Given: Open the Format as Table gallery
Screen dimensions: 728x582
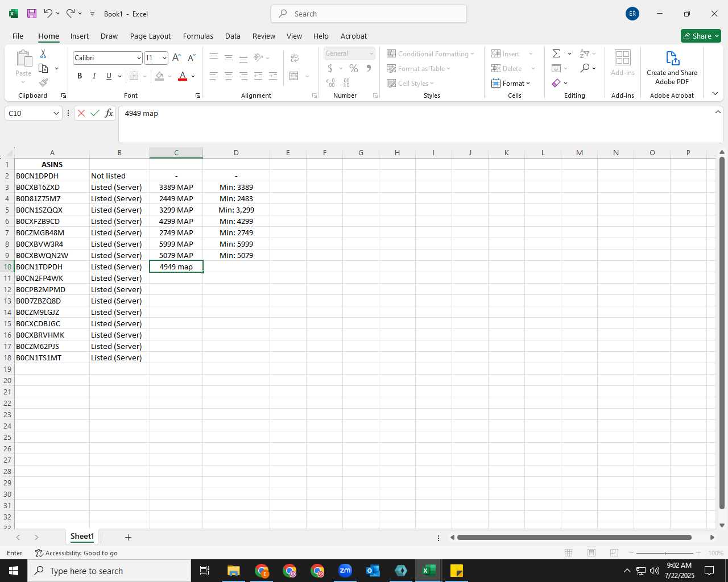Looking at the screenshot, I should coord(419,68).
